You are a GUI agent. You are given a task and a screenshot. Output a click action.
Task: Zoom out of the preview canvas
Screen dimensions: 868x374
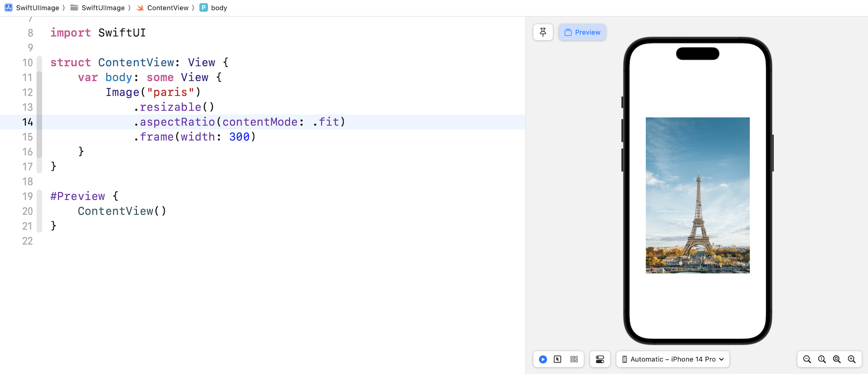(807, 359)
